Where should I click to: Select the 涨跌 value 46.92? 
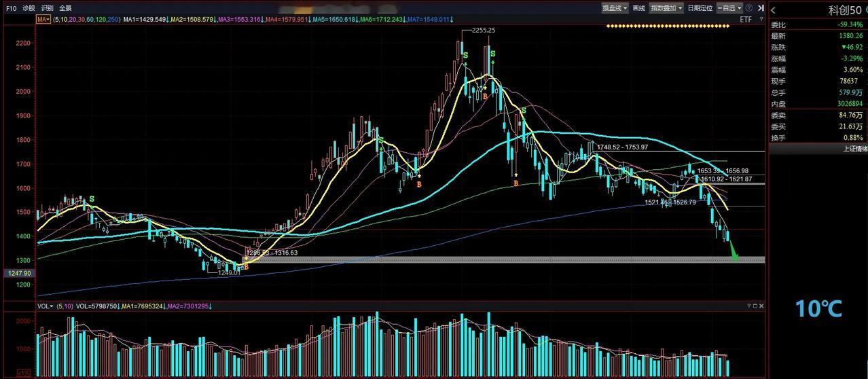point(852,47)
